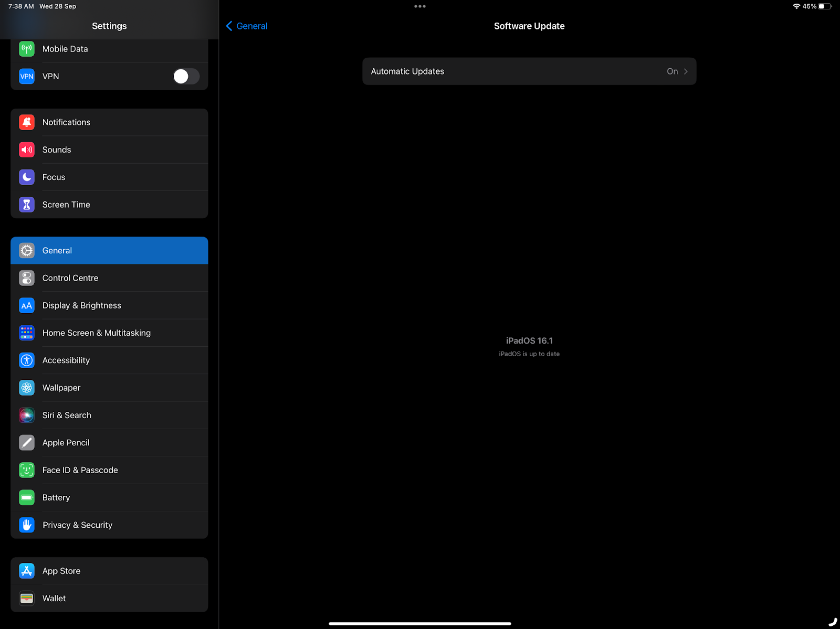Open Display & Brightness settings

(x=109, y=305)
